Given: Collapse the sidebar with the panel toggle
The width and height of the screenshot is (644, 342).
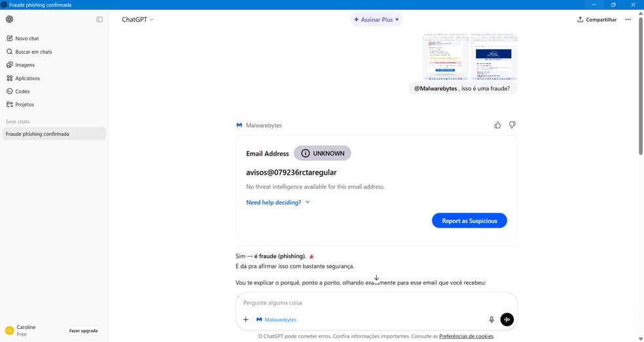Looking at the screenshot, I should 99,20.
